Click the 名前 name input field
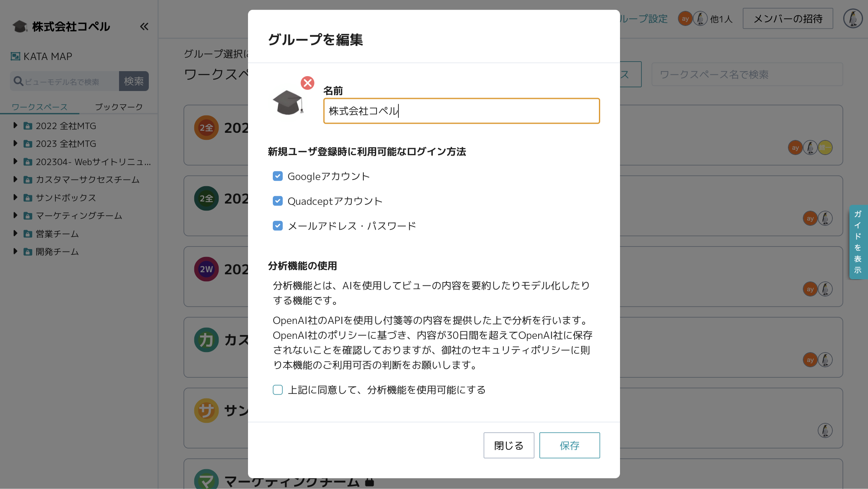Viewport: 868px width, 489px height. [461, 111]
